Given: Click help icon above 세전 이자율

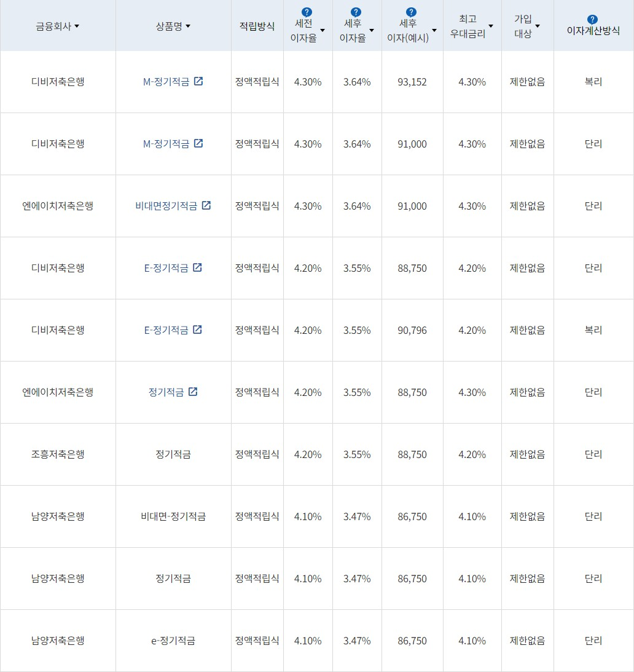Looking at the screenshot, I should point(307,12).
